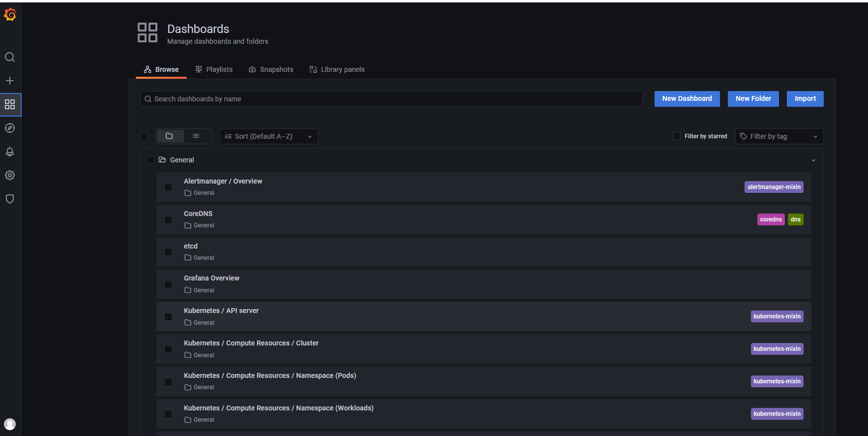Toggle the select-all checkbox
Image resolution: width=868 pixels, height=436 pixels.
pyautogui.click(x=144, y=137)
